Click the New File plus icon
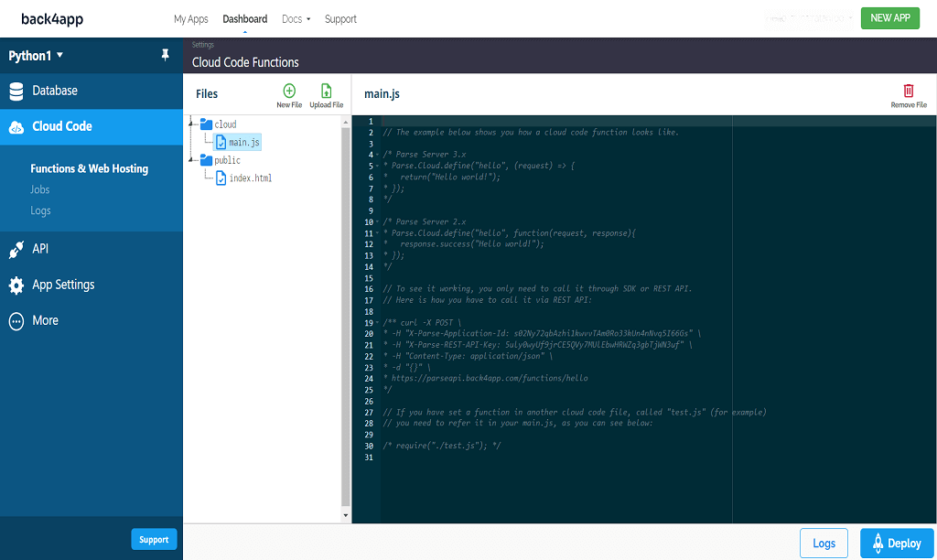This screenshot has height=560, width=937. click(x=289, y=91)
